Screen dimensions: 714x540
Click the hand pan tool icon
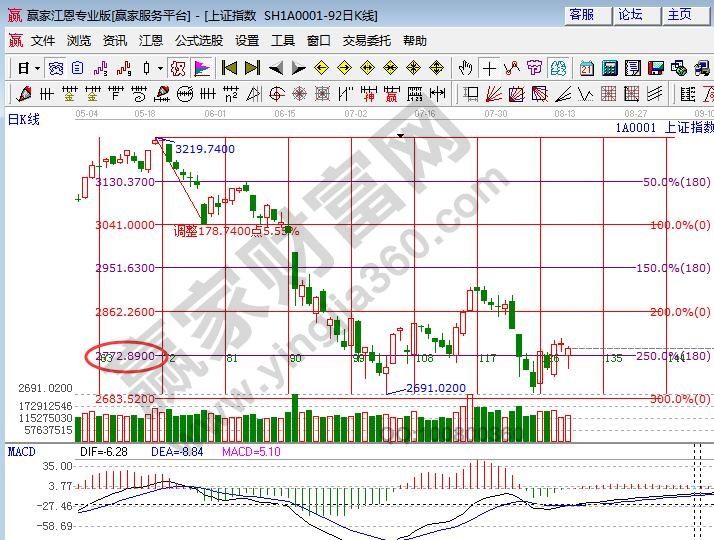tap(465, 68)
